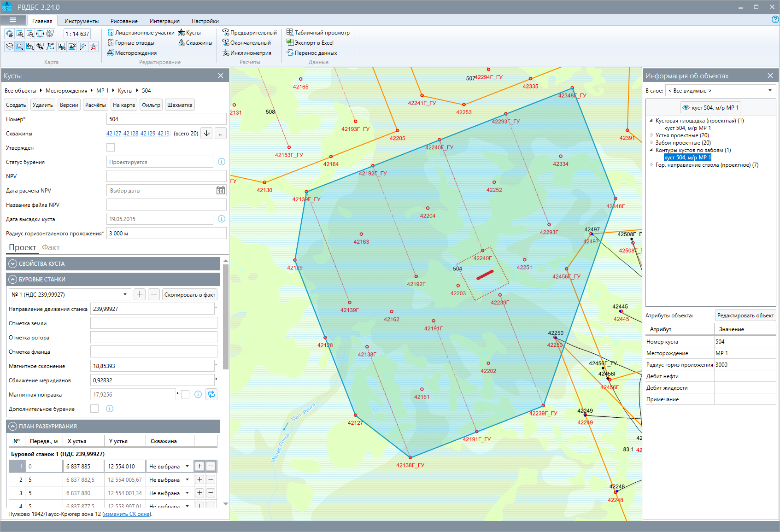Open Горные отводы editing
Screen dimensions: 780x532
click(131, 43)
